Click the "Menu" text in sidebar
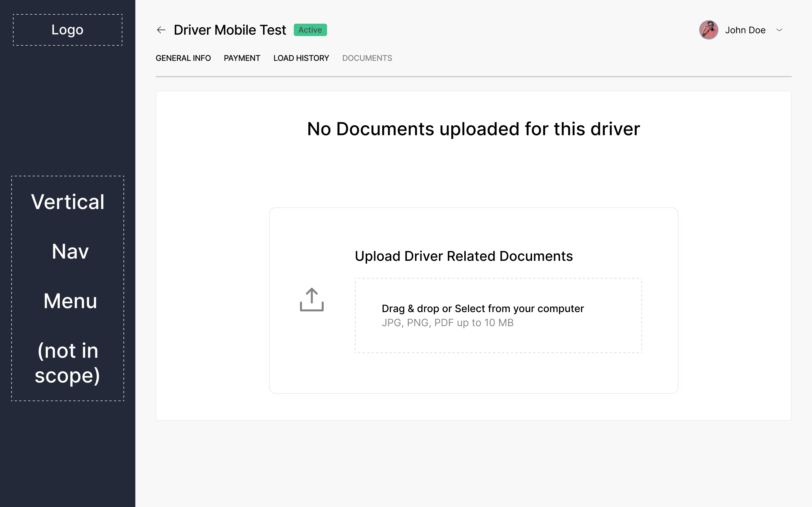 [x=70, y=301]
